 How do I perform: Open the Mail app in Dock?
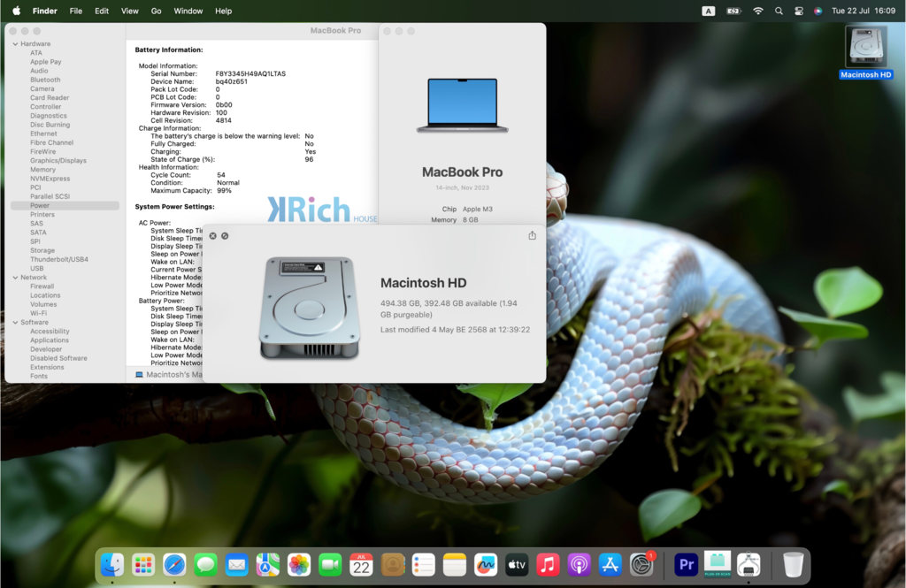(237, 564)
